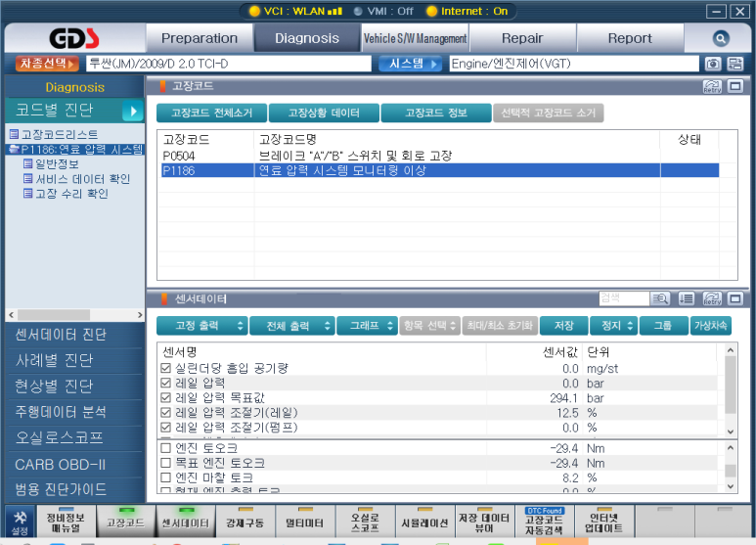The width and height of the screenshot is (756, 545).
Task: Click 저장 button
Action: [x=564, y=326]
